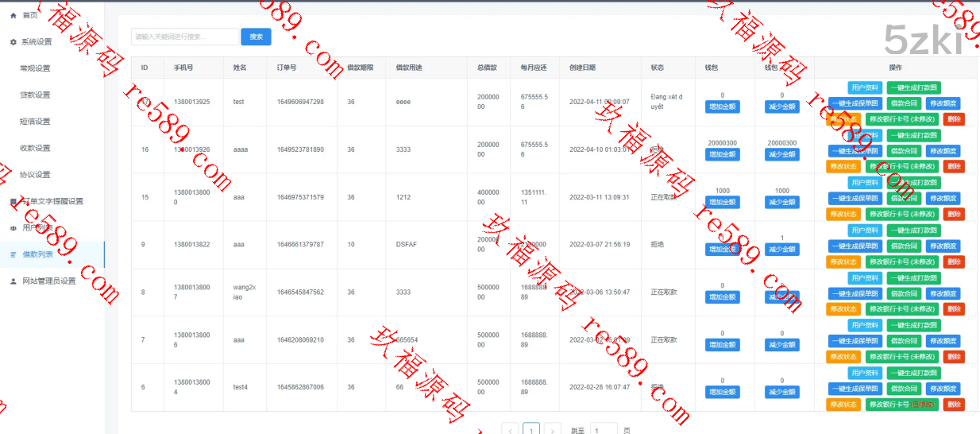980x434 pixels.
Task: Go to previous page using left arrow
Action: (x=511, y=430)
